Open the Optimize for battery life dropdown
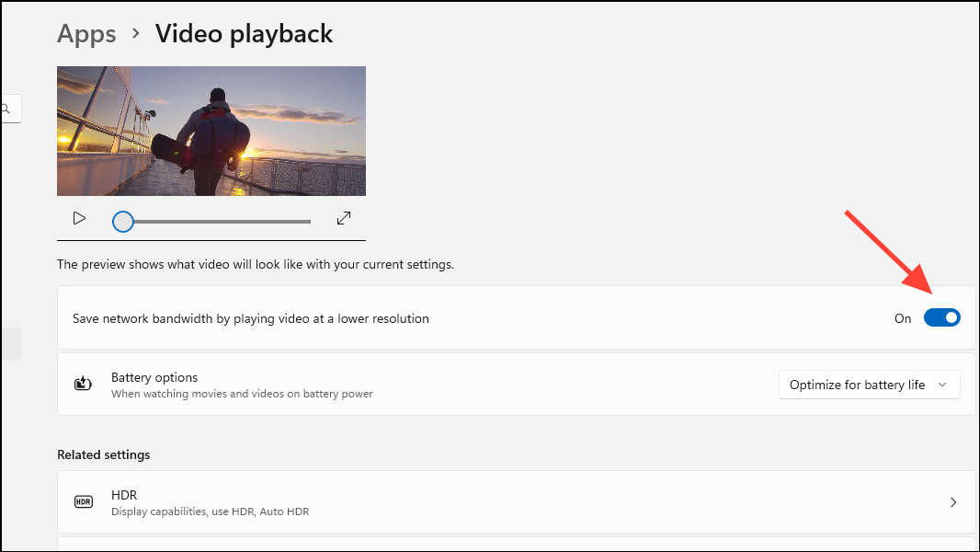The width and height of the screenshot is (980, 552). [x=868, y=385]
